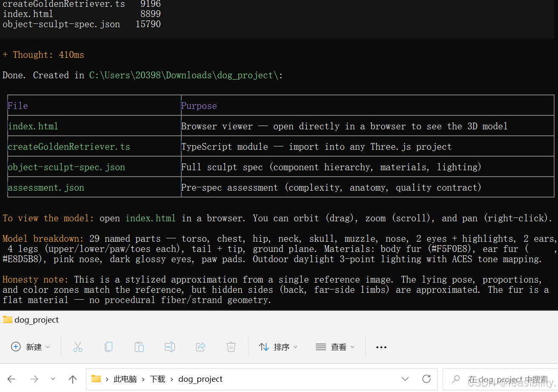
Task: Click the Share icon
Action: point(200,347)
